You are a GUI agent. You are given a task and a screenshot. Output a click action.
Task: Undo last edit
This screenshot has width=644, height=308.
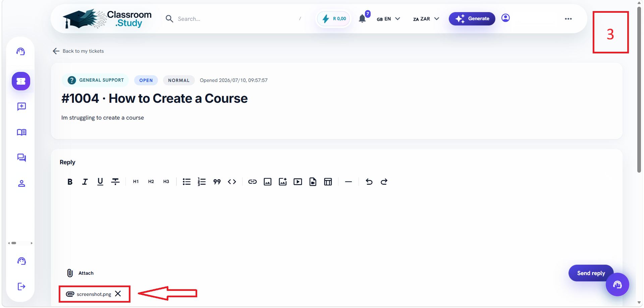369,182
